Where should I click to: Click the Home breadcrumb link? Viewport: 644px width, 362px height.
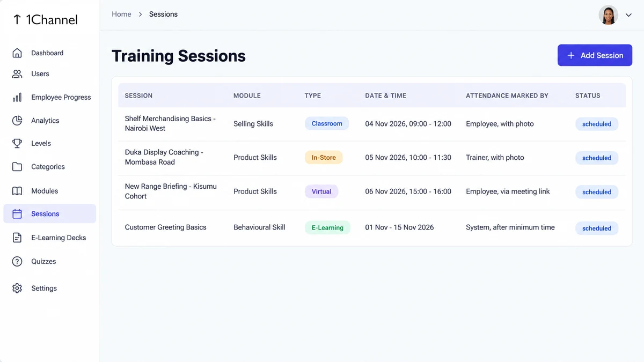click(x=121, y=14)
